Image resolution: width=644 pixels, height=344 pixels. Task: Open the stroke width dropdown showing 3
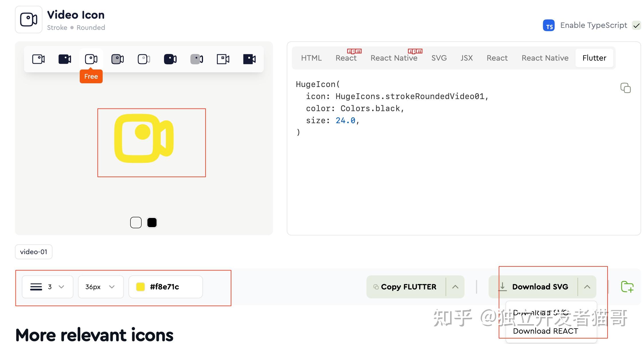pos(47,287)
